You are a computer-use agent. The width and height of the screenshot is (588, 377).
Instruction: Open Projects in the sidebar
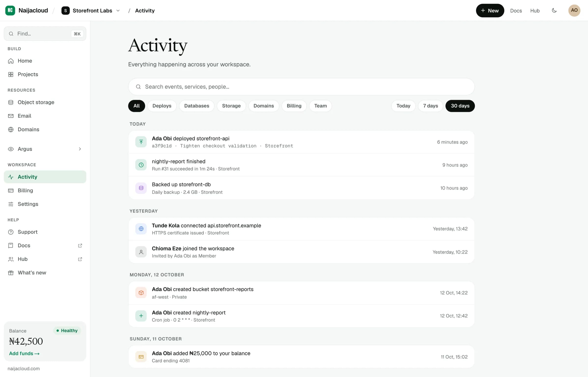pyautogui.click(x=45, y=74)
